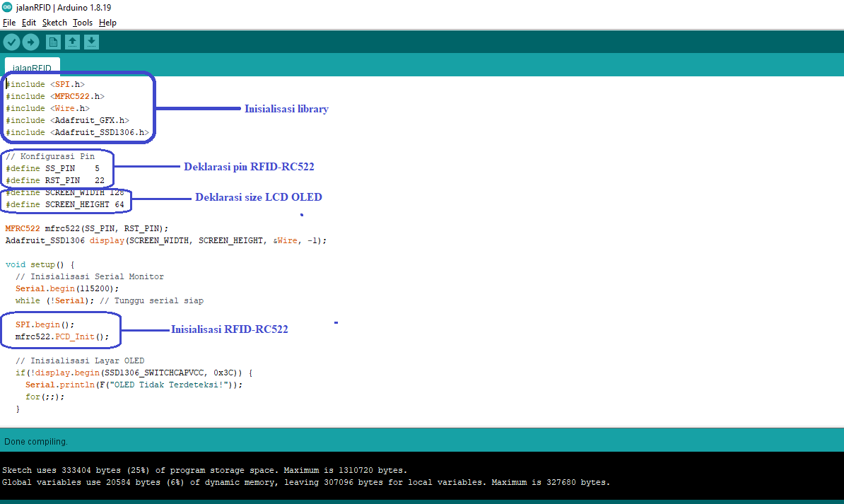Click the "Inisialisasi library" annotation label
Image resolution: width=844 pixels, height=504 pixels.
coord(286,109)
